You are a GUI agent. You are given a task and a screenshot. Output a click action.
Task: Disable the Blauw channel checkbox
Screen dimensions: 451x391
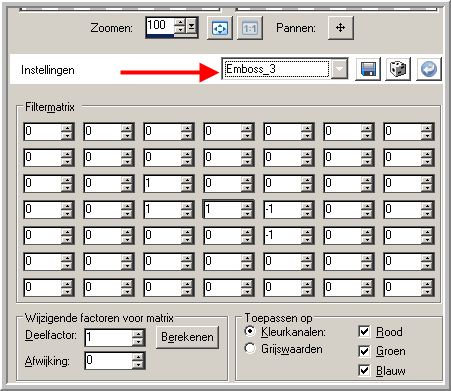coord(364,371)
